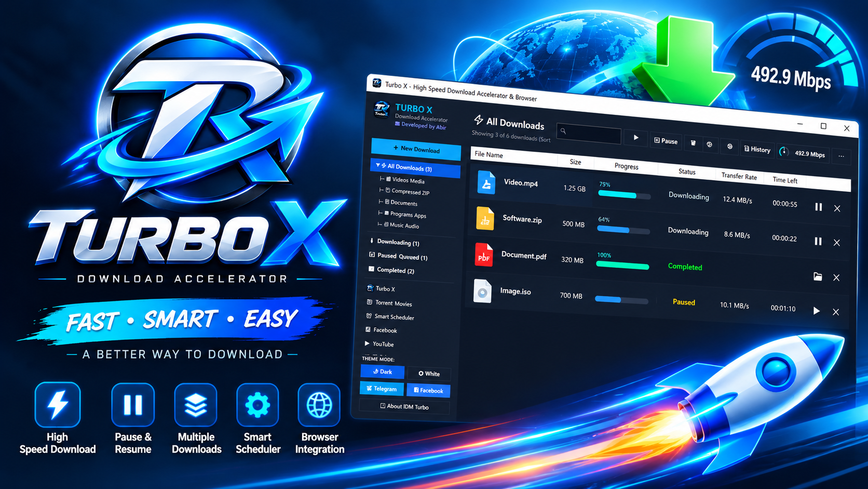Screen dimensions: 868x489
Task: Select the Compressed ZIP category
Action: tap(407, 192)
